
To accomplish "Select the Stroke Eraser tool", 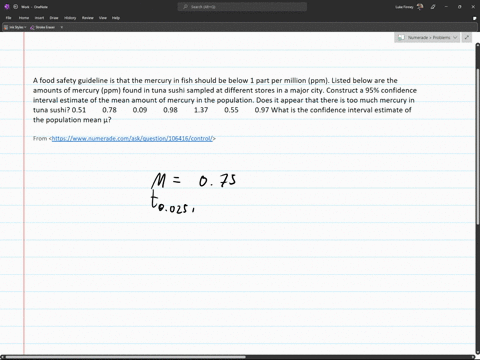I will tap(43, 27).
